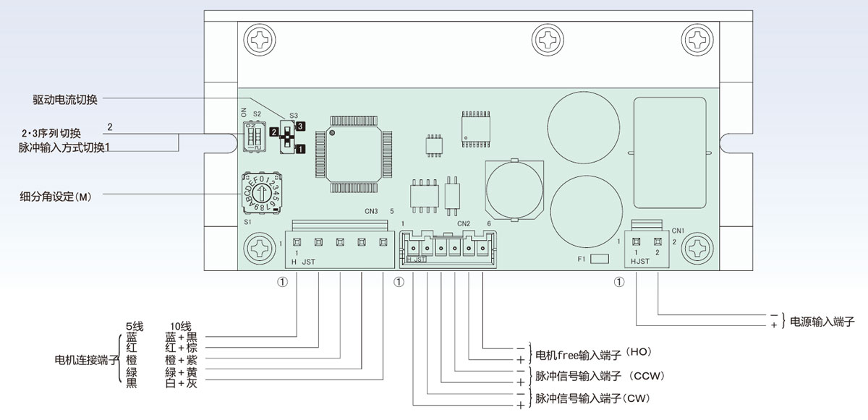Click the F1 fuse component
Viewport: 868px width, 420px height.
pyautogui.click(x=600, y=258)
